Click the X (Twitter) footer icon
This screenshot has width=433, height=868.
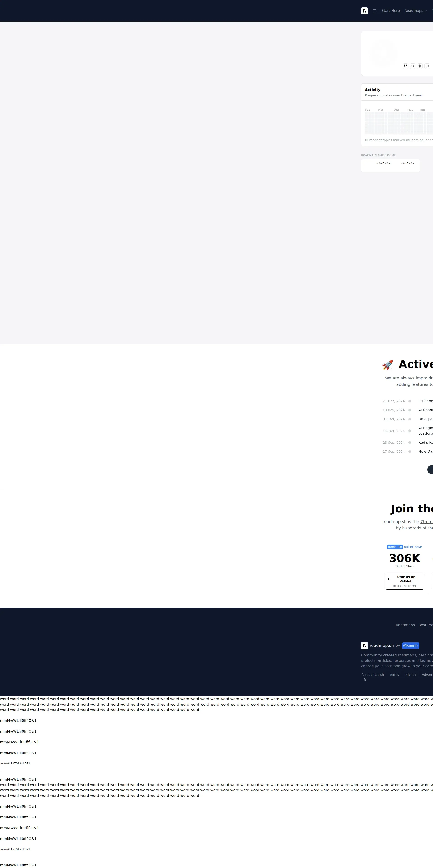click(x=365, y=680)
